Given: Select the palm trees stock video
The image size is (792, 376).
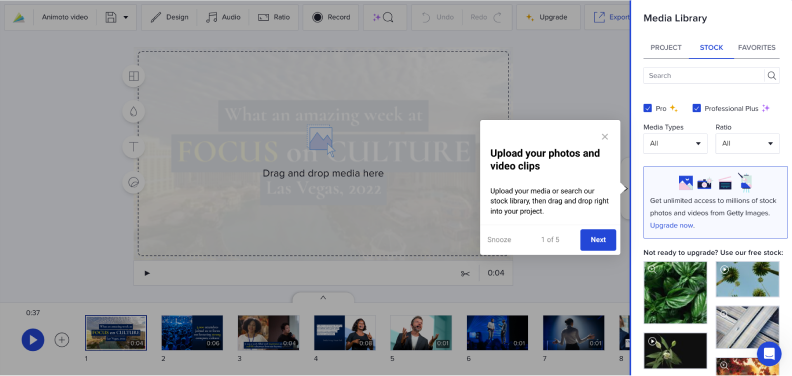Looking at the screenshot, I should 748,279.
